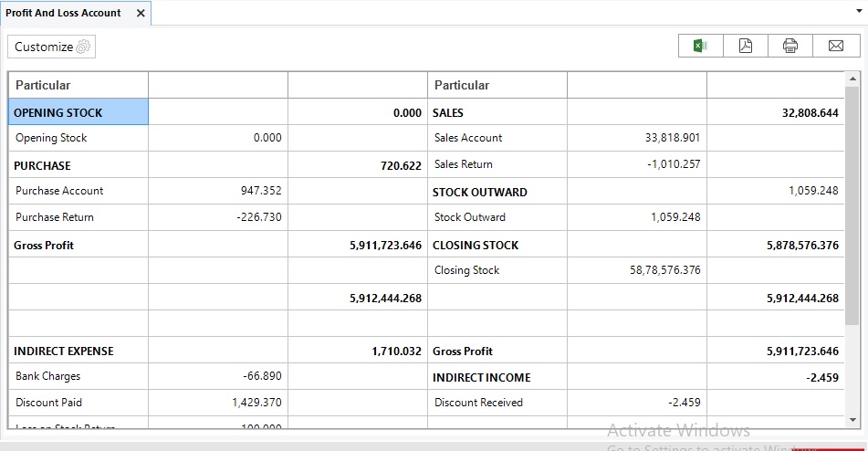Export report as PDF
This screenshot has width=868, height=451.
point(746,46)
